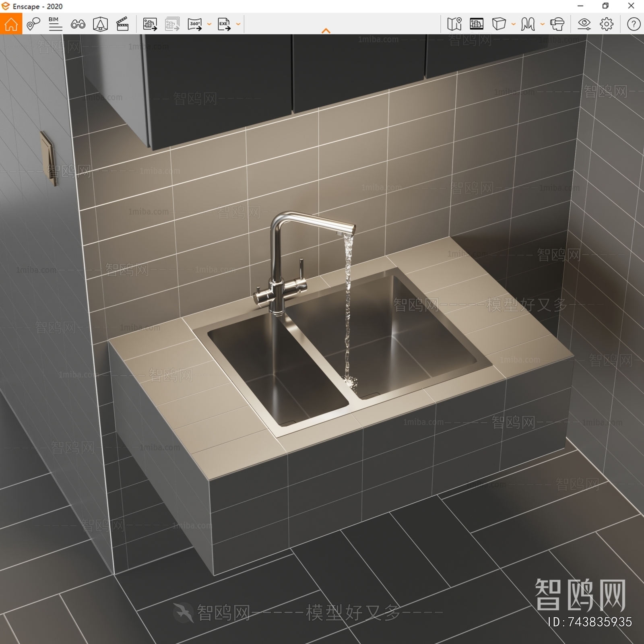644x644 pixels.
Task: Open the Help question mark
Action: pos(634,24)
